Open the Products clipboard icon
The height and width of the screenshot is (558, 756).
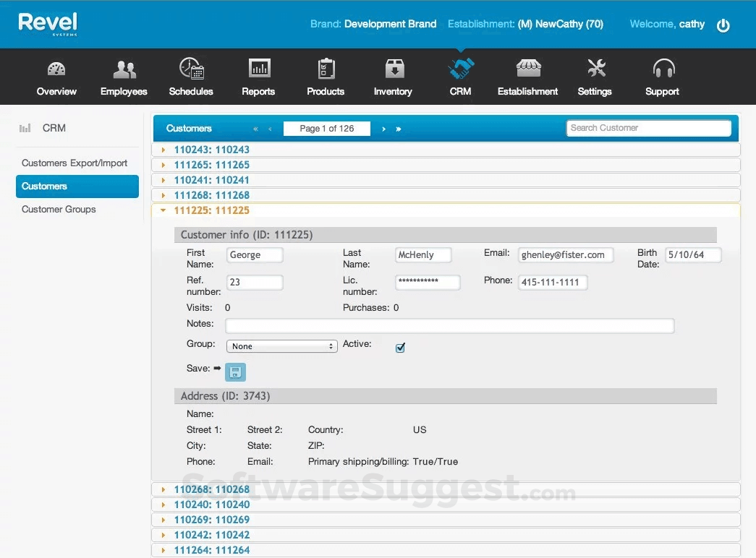click(326, 76)
